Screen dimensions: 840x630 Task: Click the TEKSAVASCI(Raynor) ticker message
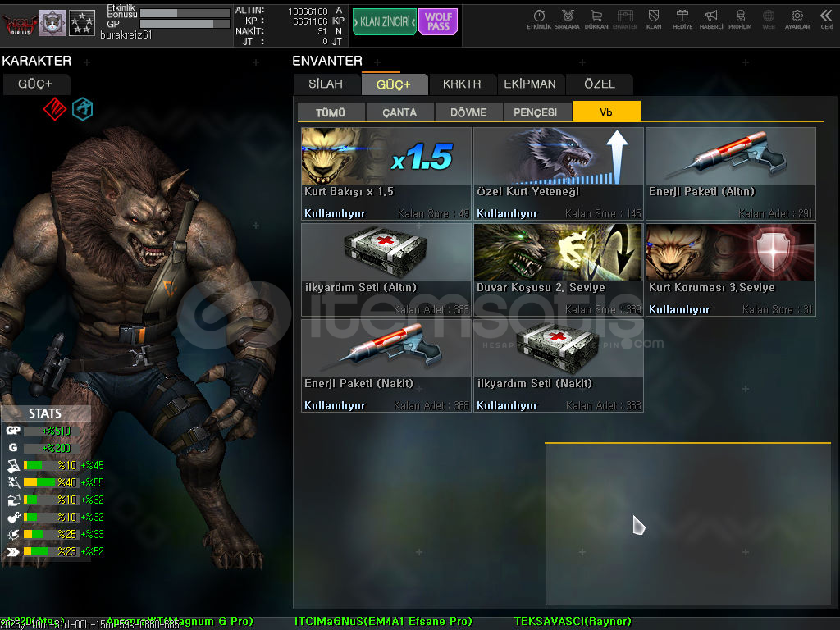(x=573, y=622)
